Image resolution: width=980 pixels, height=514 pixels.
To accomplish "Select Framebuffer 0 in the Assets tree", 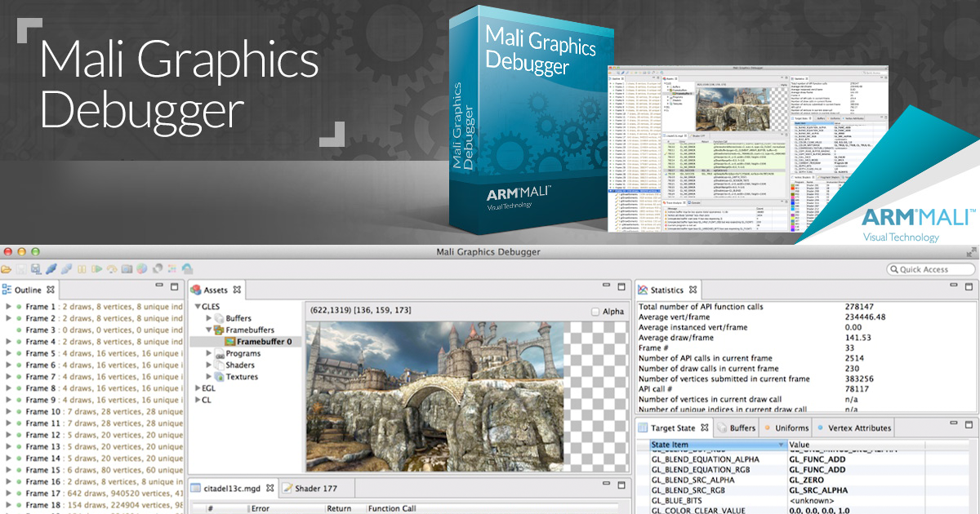I will click(x=263, y=339).
